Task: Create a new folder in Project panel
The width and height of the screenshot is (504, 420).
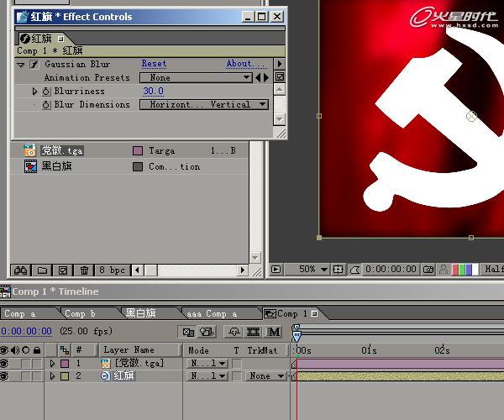Action: pyautogui.click(x=42, y=270)
